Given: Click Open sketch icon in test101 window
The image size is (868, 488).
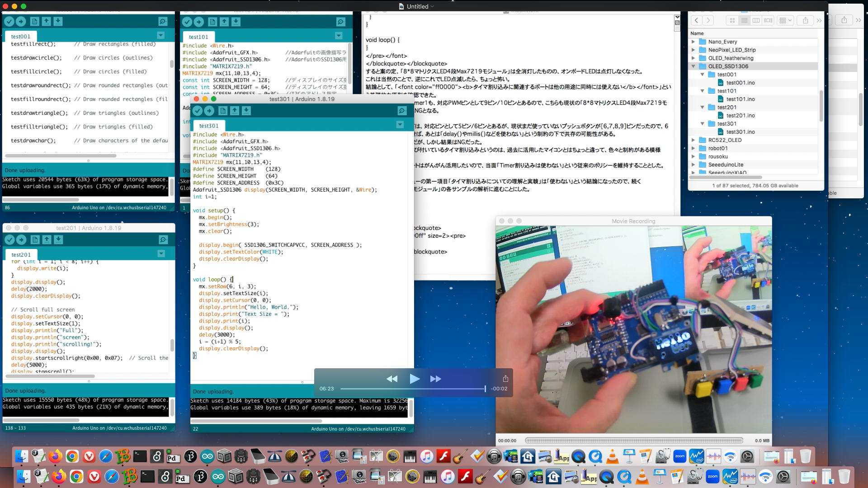Looking at the screenshot, I should 224,22.
